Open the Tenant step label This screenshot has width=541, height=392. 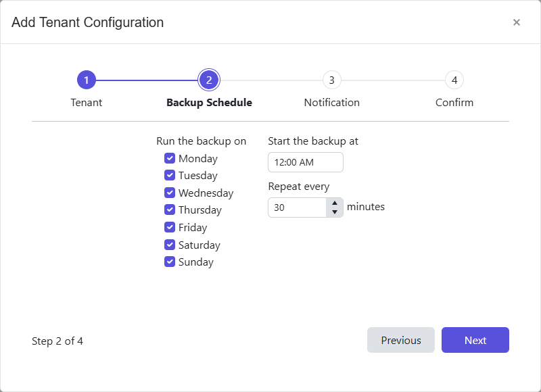point(86,102)
